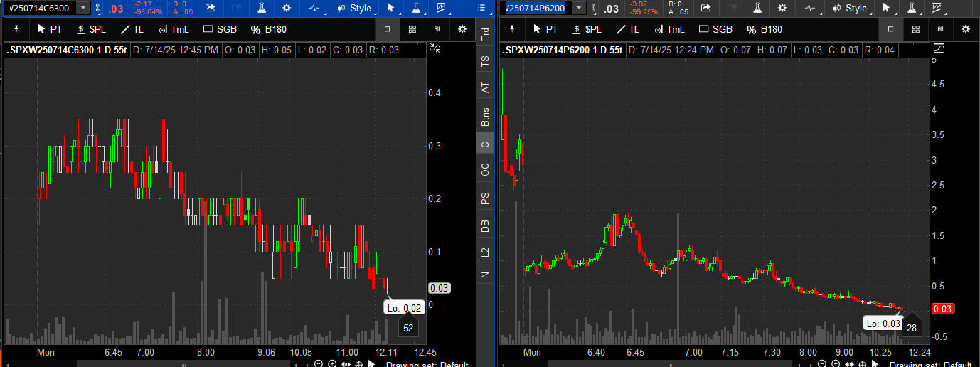Select PT pointer tool in left toolbar
The image size is (980, 367).
coord(49,29)
